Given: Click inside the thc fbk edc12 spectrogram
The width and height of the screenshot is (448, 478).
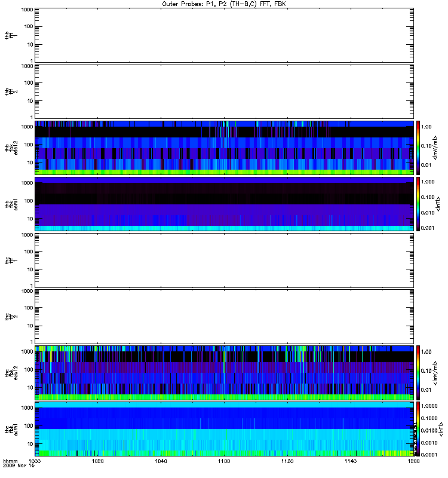Looking at the screenshot, I should click(x=224, y=373).
